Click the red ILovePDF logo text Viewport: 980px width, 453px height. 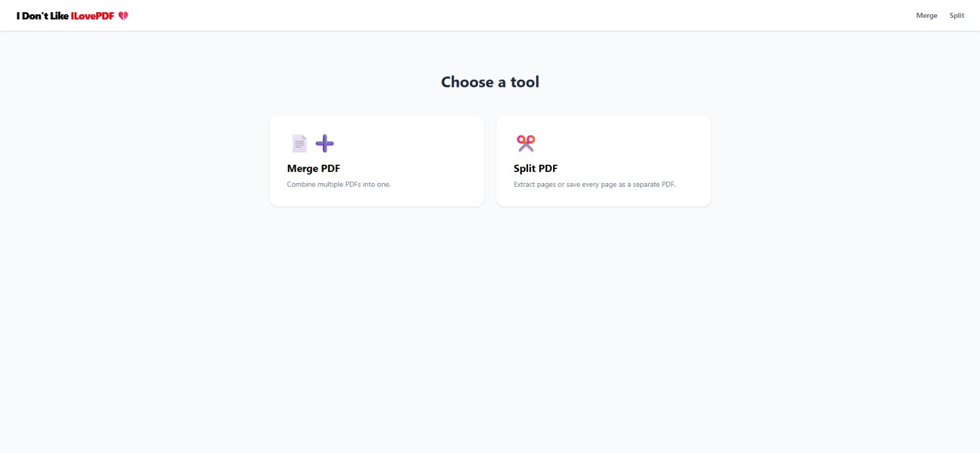(x=92, y=16)
